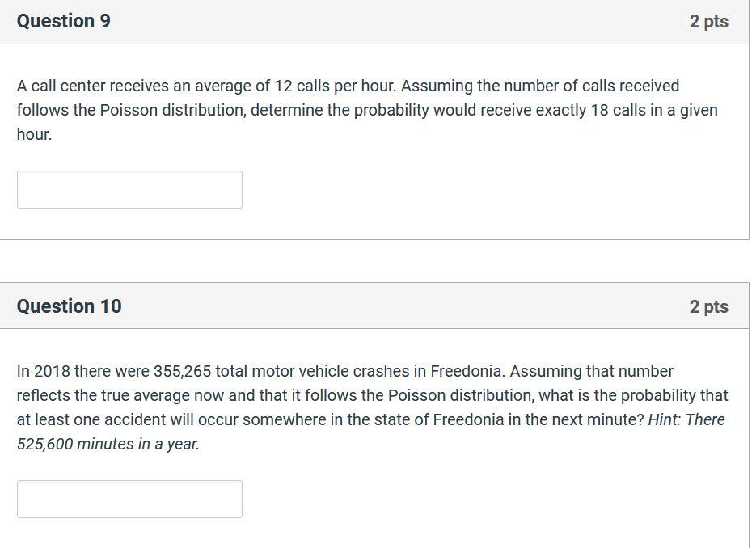Image resolution: width=756 pixels, height=548 pixels.
Task: Click the "2 pts" label on Question 10
Action: 708,306
